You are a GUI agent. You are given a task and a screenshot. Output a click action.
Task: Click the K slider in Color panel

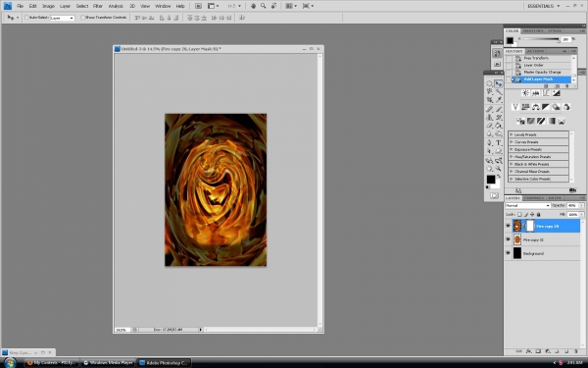click(542, 39)
